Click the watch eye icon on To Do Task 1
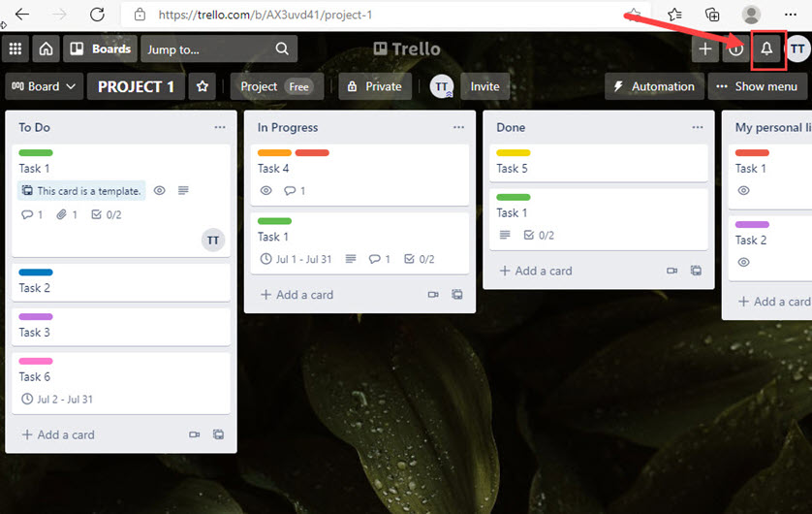This screenshot has height=514, width=812. click(160, 191)
